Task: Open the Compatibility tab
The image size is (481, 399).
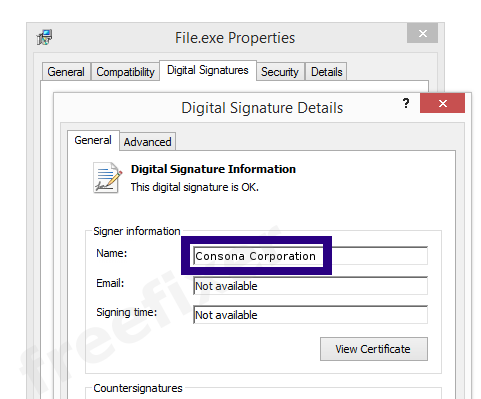Action: pos(125,72)
